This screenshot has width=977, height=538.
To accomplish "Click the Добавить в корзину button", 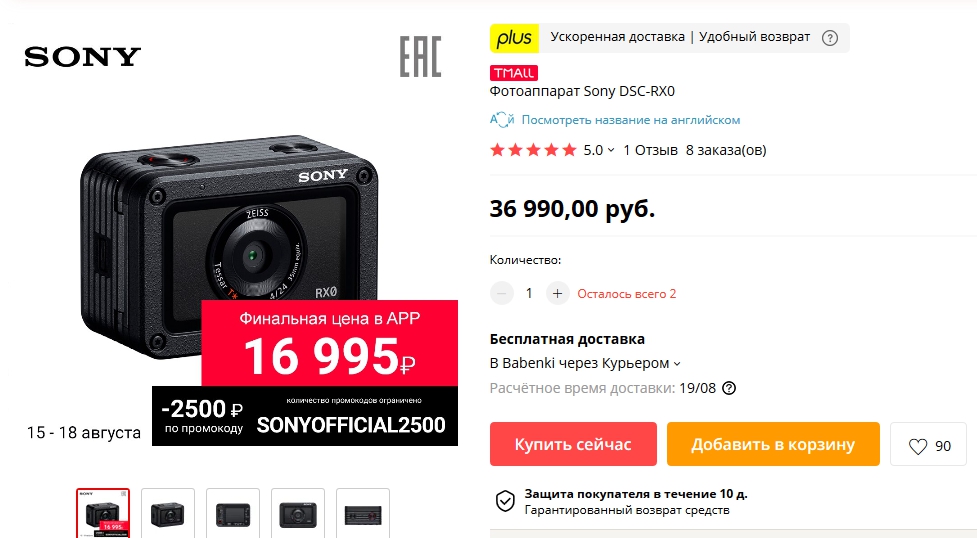I will (773, 444).
